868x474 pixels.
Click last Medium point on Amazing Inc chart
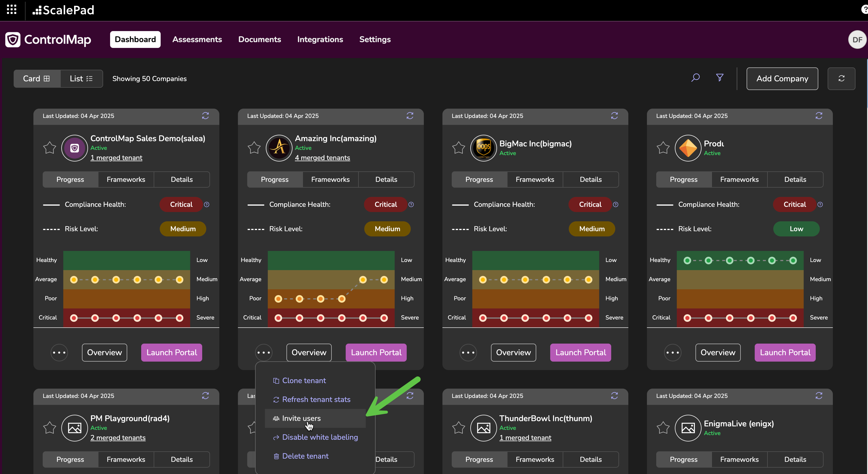[384, 280]
